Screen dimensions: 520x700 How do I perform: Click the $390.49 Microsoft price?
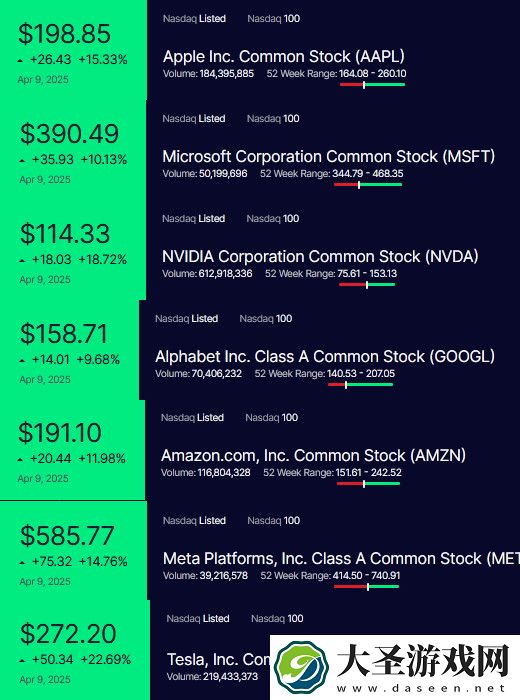[x=70, y=133]
